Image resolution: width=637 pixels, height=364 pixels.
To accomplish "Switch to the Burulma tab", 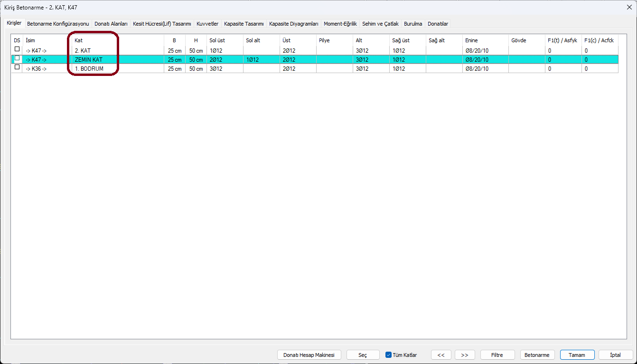I will pos(413,23).
